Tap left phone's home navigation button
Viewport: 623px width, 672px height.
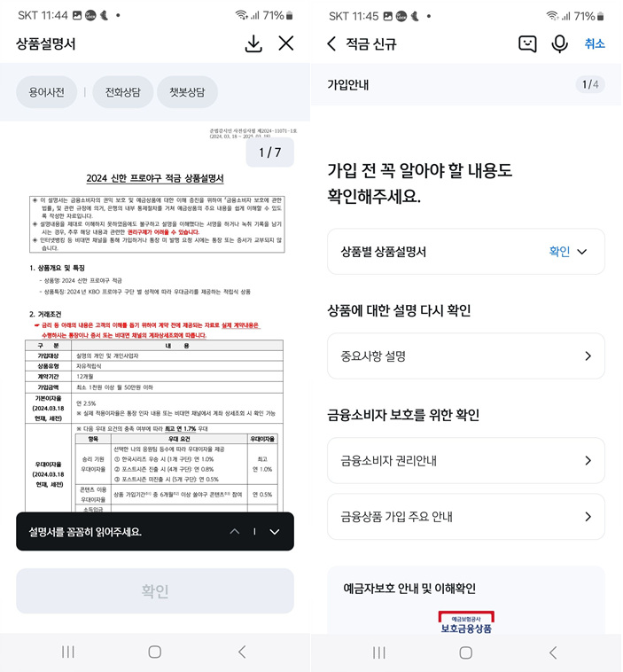(x=155, y=652)
